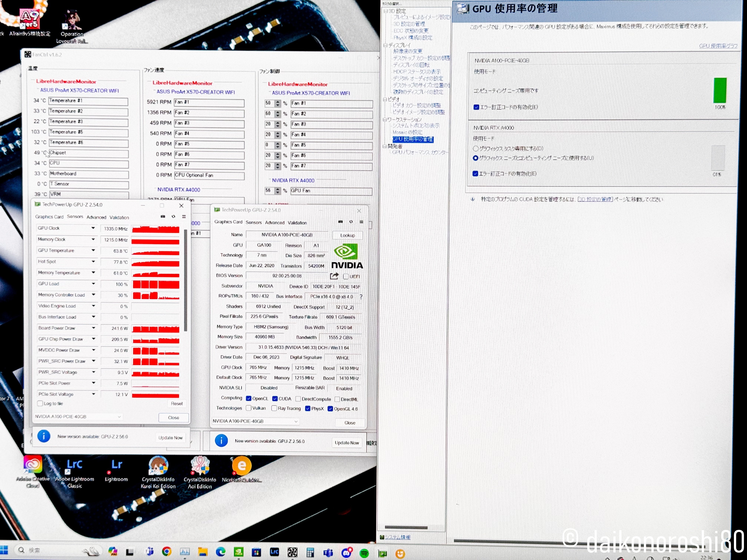747x560 pixels.
Task: Open Hot Spot sensor dropdown arrow
Action: point(93,262)
